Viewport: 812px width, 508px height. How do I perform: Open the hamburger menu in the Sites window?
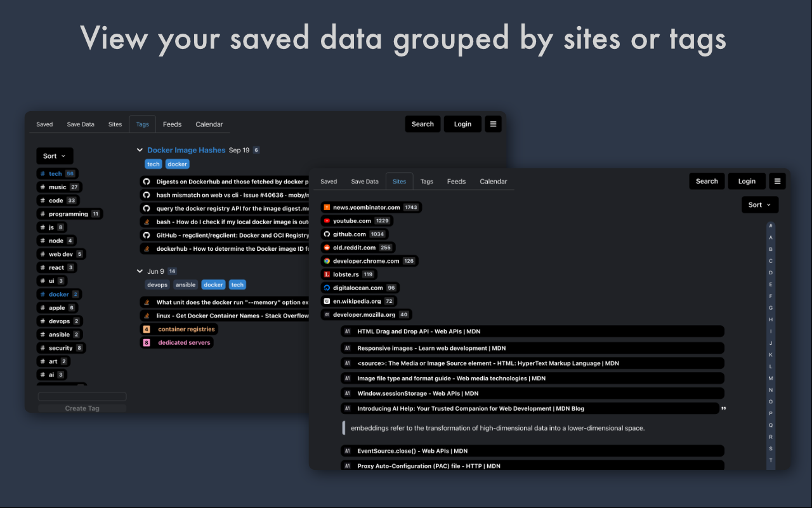click(777, 181)
